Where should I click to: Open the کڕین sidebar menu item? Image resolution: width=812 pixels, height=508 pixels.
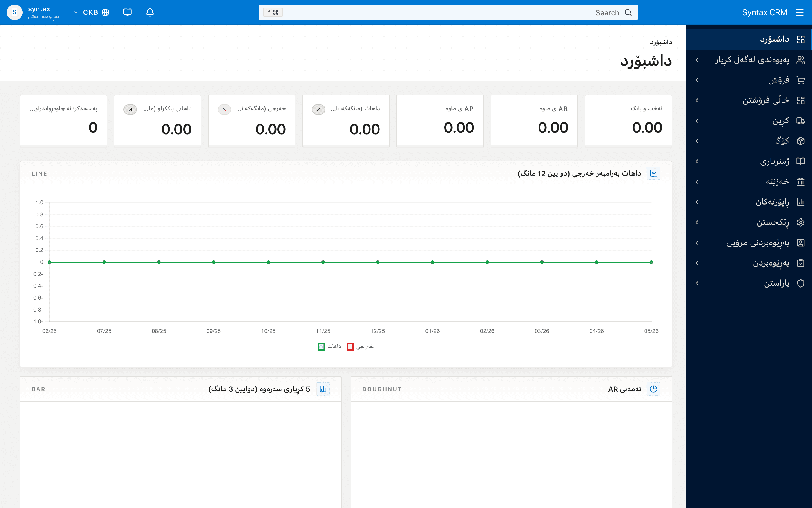pos(749,121)
